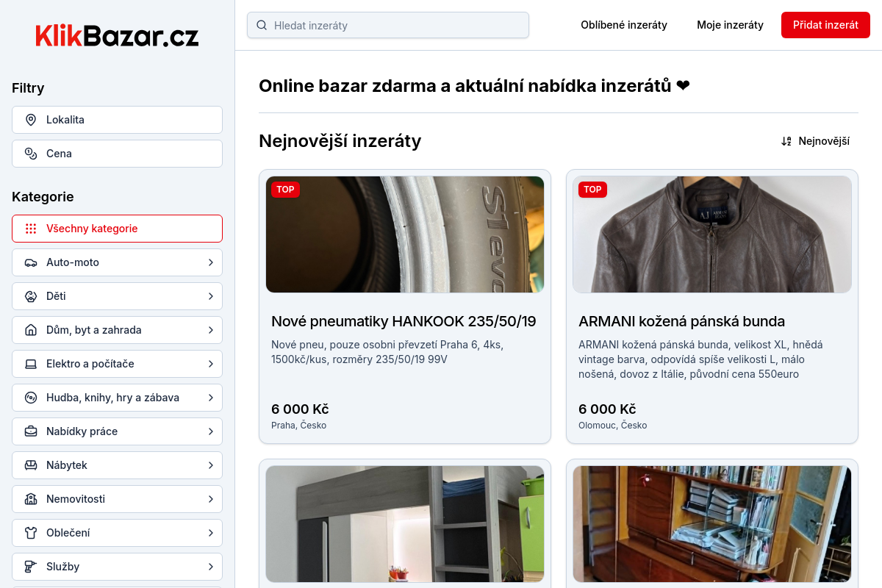Open Nové pneumatiky HANKOOK 235/50/19 title
Image resolution: width=882 pixels, height=588 pixels.
[404, 321]
